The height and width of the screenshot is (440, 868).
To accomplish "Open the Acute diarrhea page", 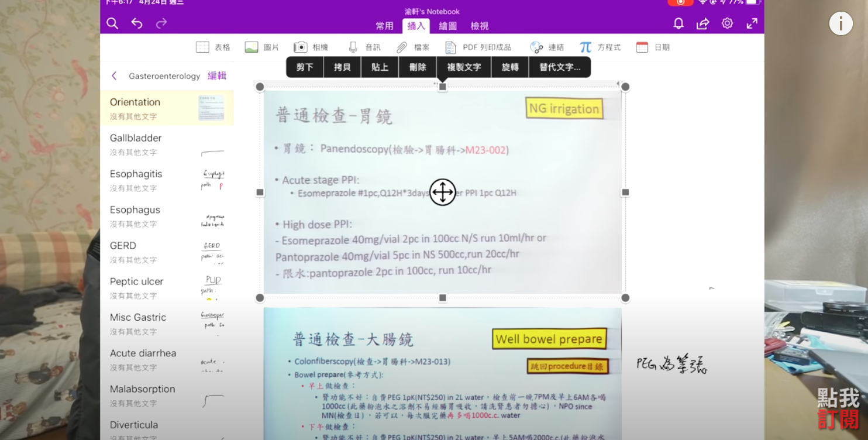I will click(167, 359).
